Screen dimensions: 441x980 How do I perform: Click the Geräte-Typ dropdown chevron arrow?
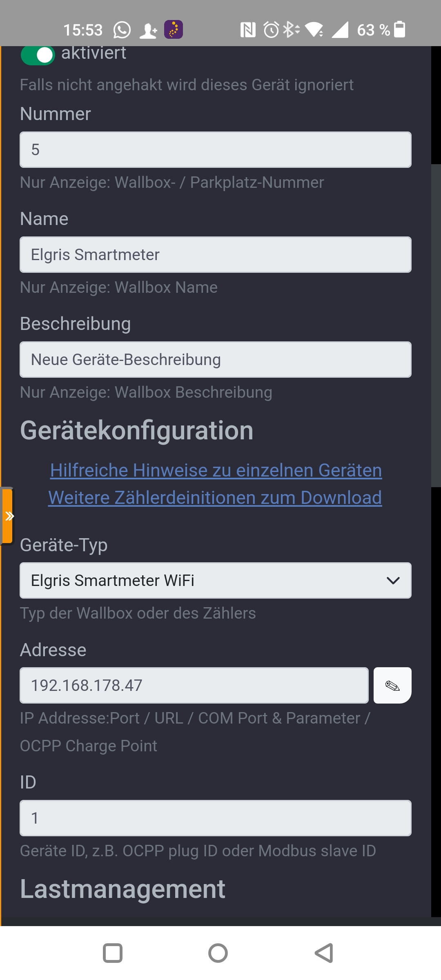pos(393,580)
